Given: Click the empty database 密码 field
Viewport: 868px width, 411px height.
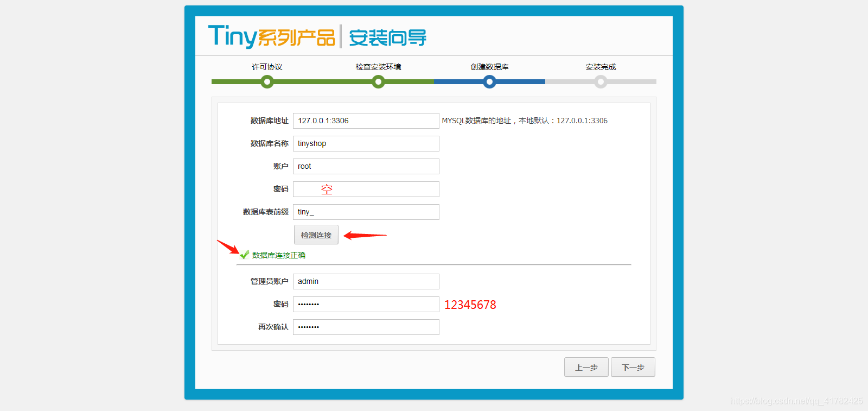Looking at the screenshot, I should pyautogui.click(x=366, y=189).
